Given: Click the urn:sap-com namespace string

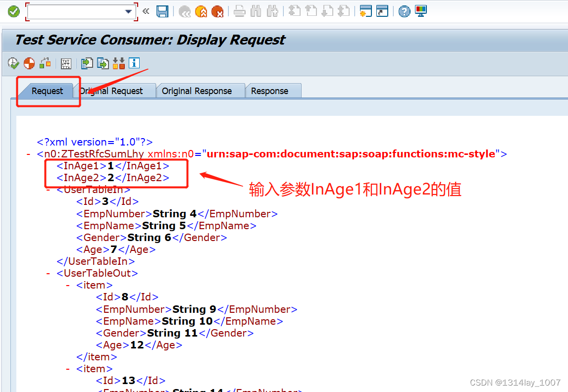Looking at the screenshot, I should coord(351,154).
